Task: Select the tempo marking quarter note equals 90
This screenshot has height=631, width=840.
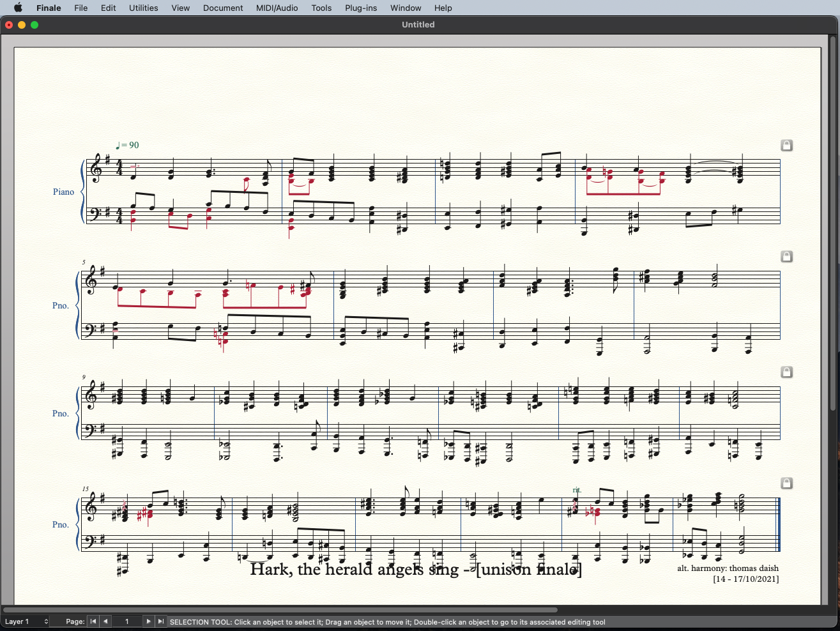Action: [x=128, y=146]
